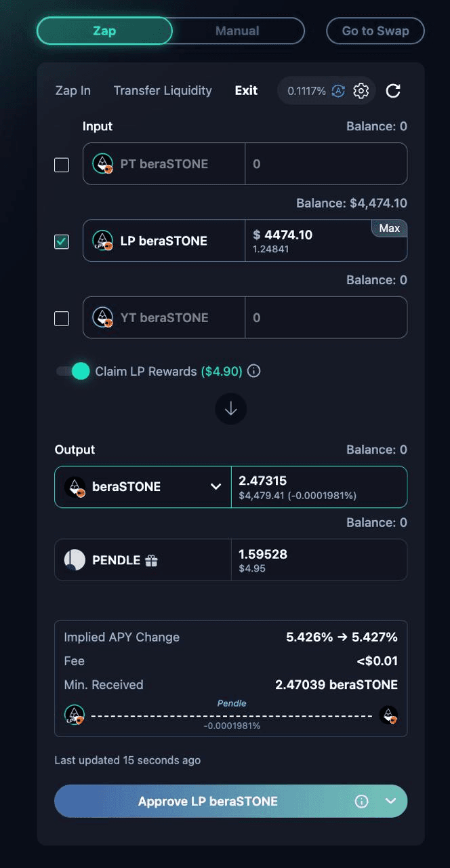Viewport: 450px width, 868px height.
Task: Open the settings gear
Action: tap(361, 90)
